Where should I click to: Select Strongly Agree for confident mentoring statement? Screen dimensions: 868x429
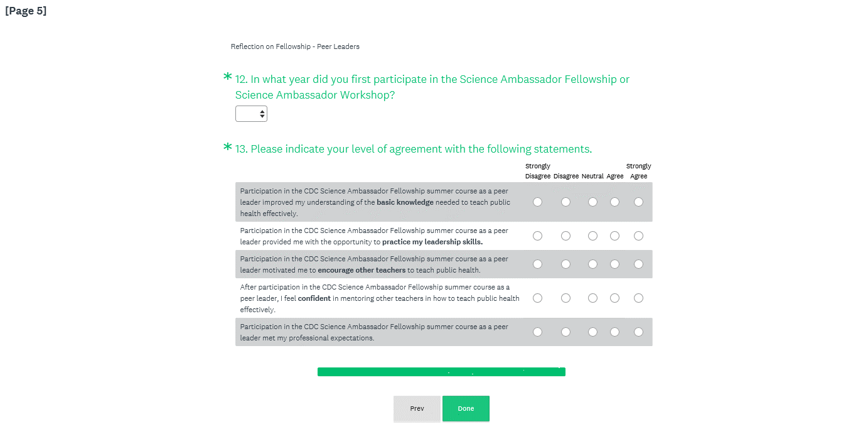click(638, 298)
